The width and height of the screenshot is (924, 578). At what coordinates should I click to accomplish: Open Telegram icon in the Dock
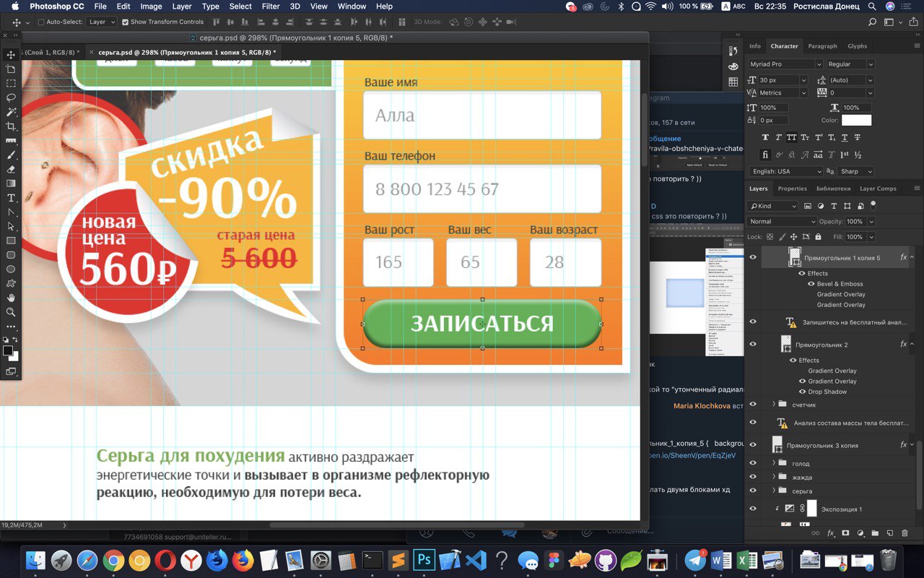point(695,560)
